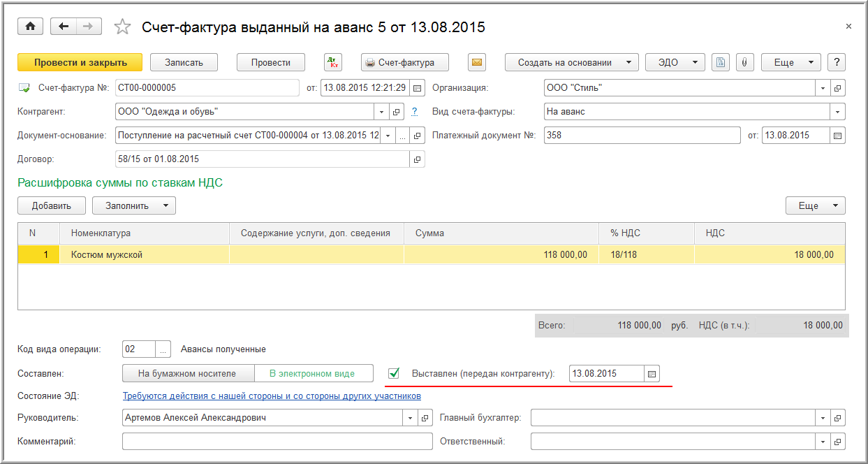Mark document as favorite with star

(x=122, y=27)
